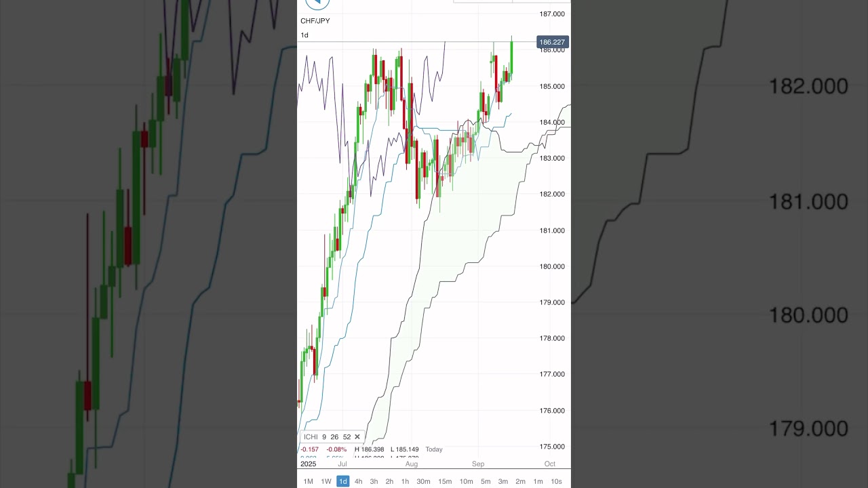Screen dimensions: 868x488
Task: Switch chart to 2h candles
Action: click(x=389, y=481)
